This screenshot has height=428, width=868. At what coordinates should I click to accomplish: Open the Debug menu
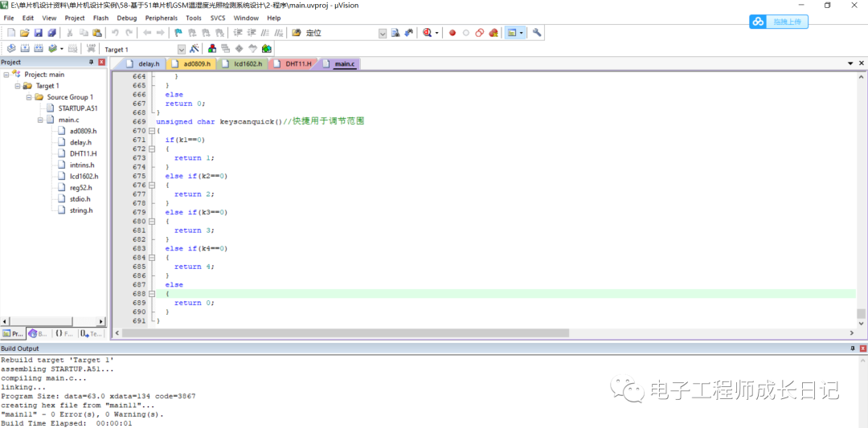click(126, 18)
